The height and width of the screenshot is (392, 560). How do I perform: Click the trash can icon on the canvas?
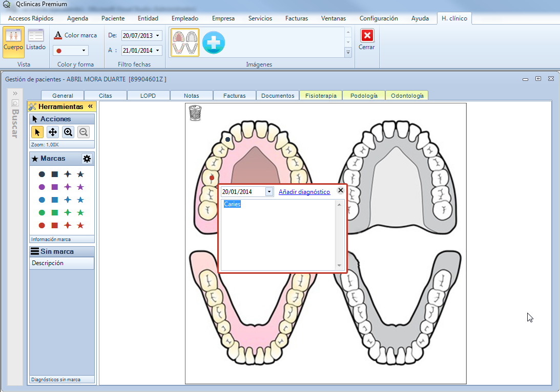[x=195, y=113]
